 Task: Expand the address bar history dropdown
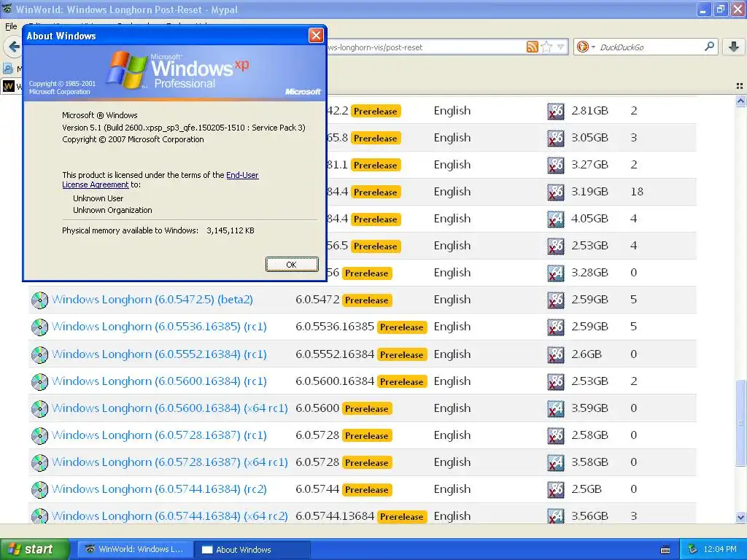tap(561, 47)
